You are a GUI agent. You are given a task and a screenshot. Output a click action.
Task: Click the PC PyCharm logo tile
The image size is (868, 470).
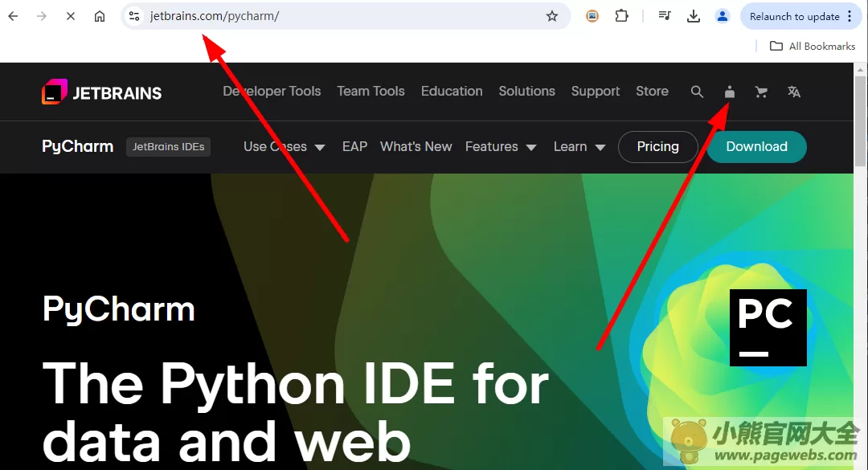[768, 328]
